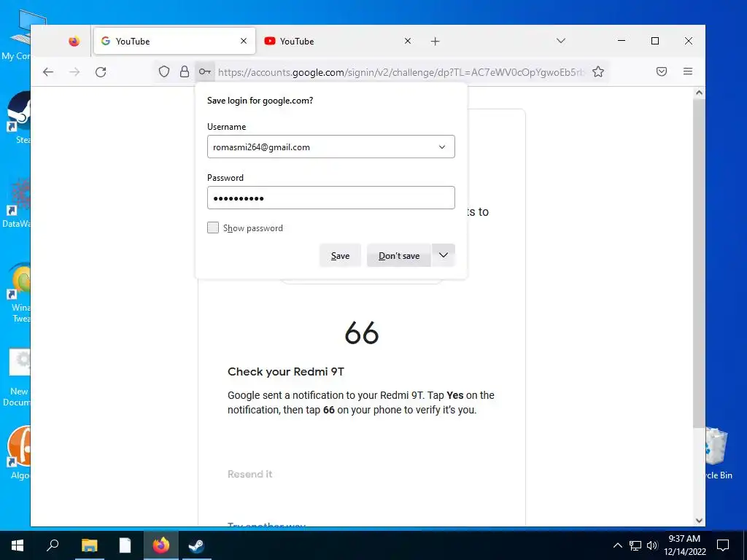The image size is (747, 560).
Task: Click the page scrollbar up arrow
Action: (699, 93)
